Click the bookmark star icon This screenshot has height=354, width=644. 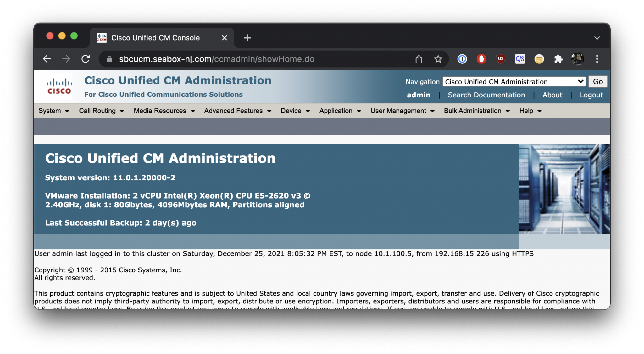click(x=438, y=59)
